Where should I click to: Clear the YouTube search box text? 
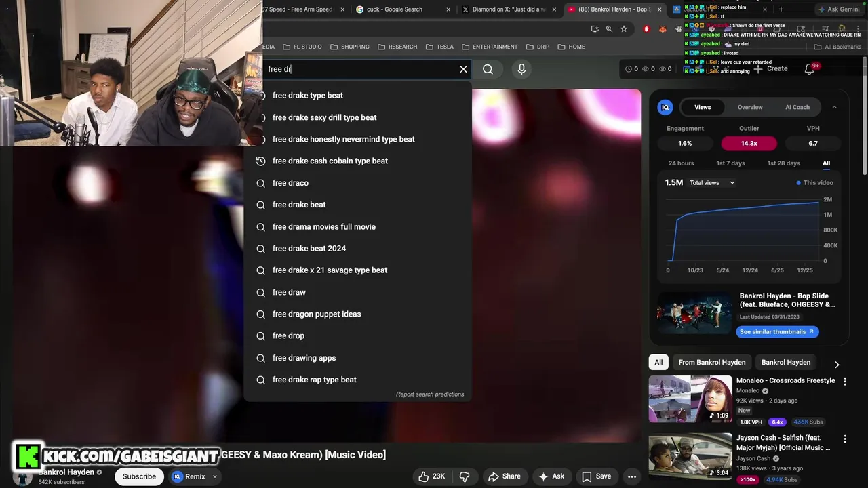tap(463, 69)
